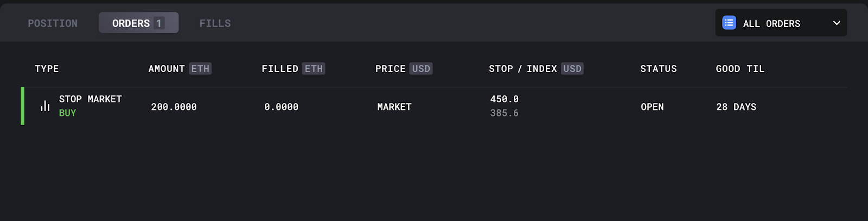868x221 pixels.
Task: Open the All Orders filter menu
Action: [781, 23]
